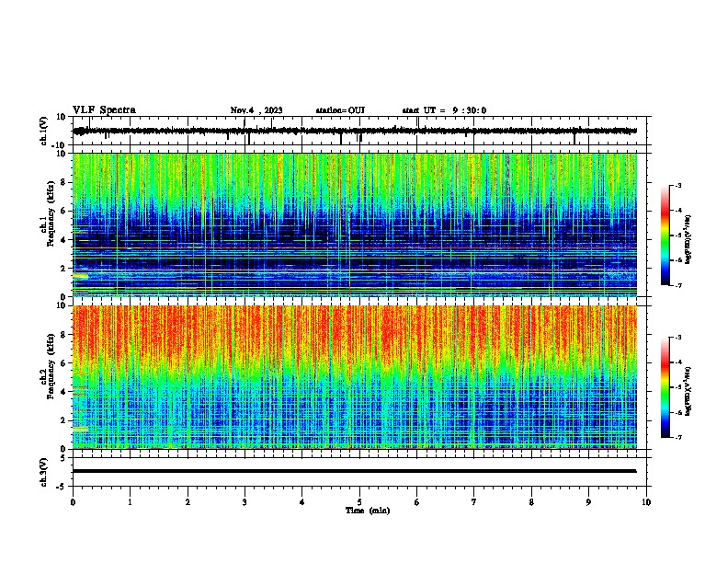728x563 pixels.
Task: Click the 'station=OUI' header label
Action: 340,110
